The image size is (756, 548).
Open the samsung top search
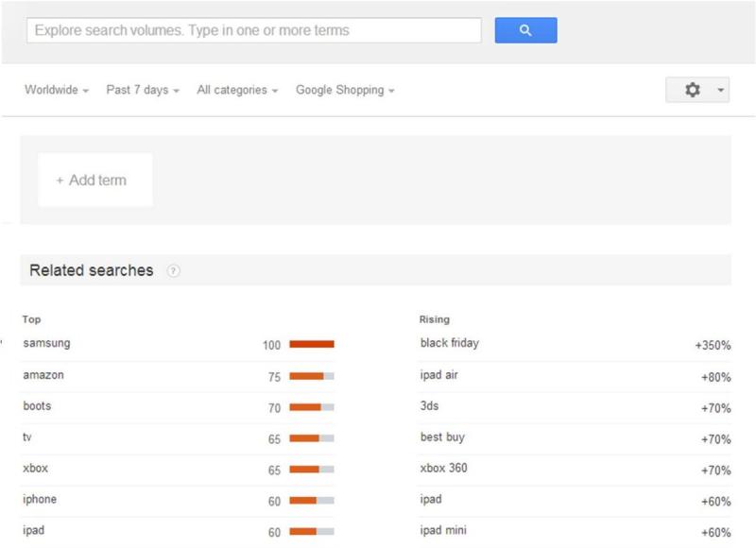tap(46, 343)
